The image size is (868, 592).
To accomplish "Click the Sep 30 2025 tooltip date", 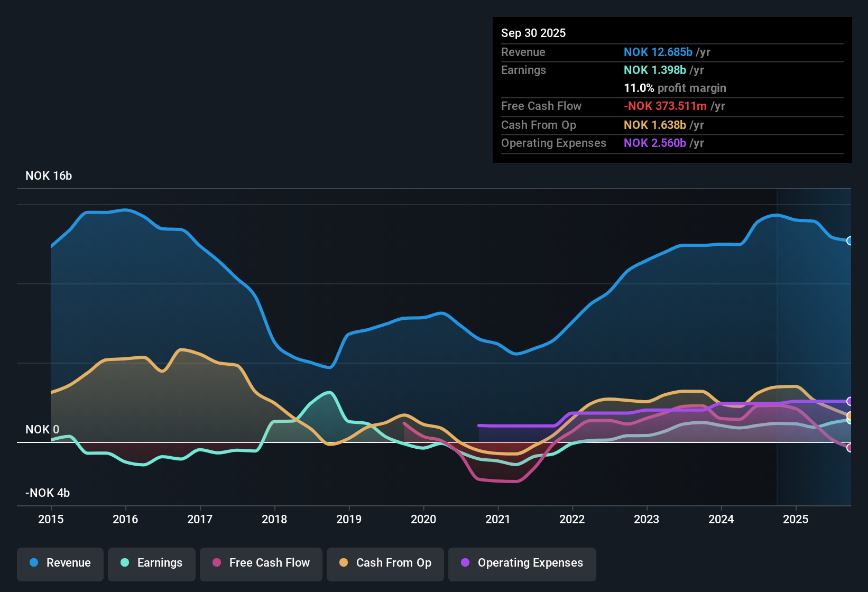I will (533, 33).
